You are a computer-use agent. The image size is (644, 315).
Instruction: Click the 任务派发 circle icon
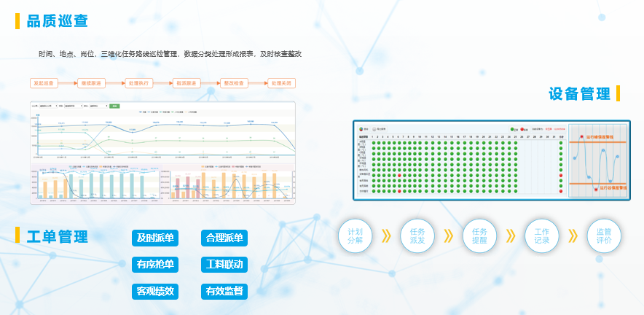(x=417, y=236)
